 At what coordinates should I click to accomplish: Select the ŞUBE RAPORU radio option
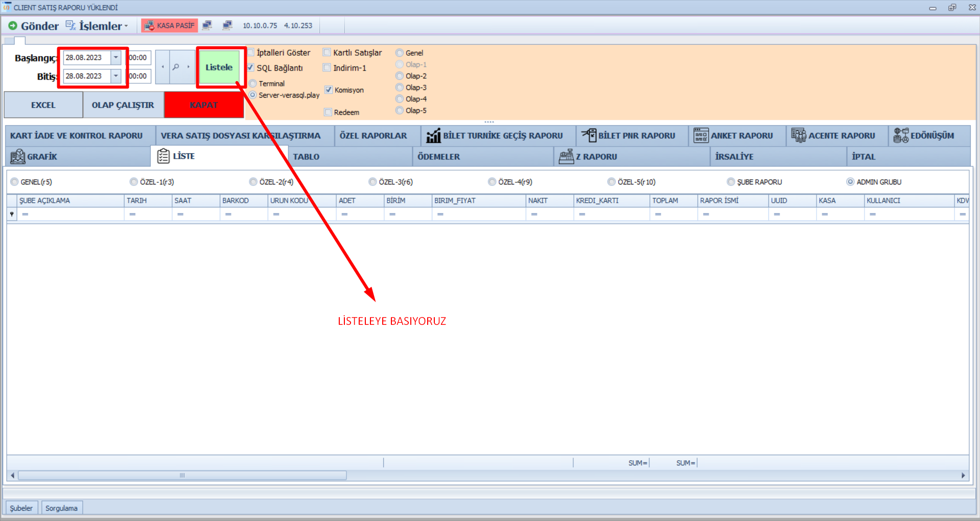point(731,182)
